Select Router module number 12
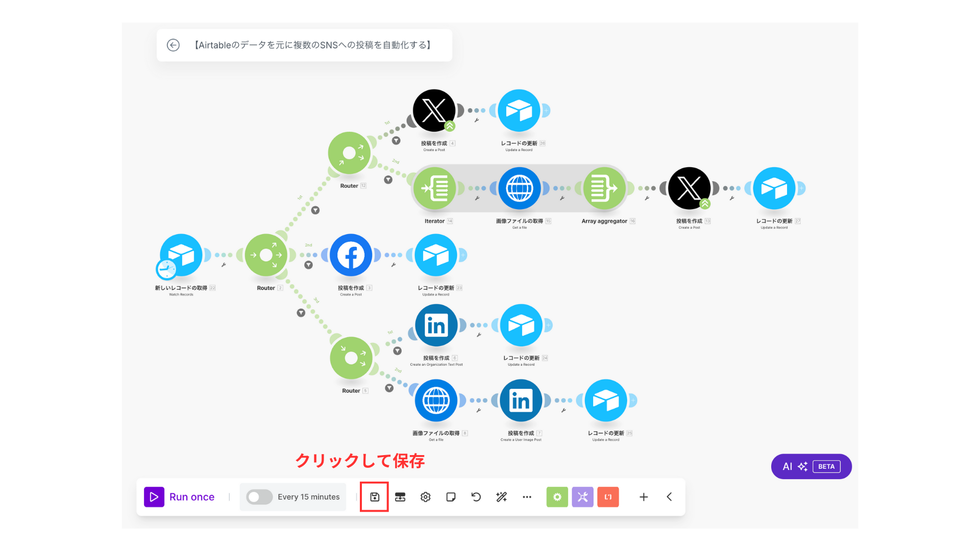Screen dimensions: 980x551 [349, 153]
